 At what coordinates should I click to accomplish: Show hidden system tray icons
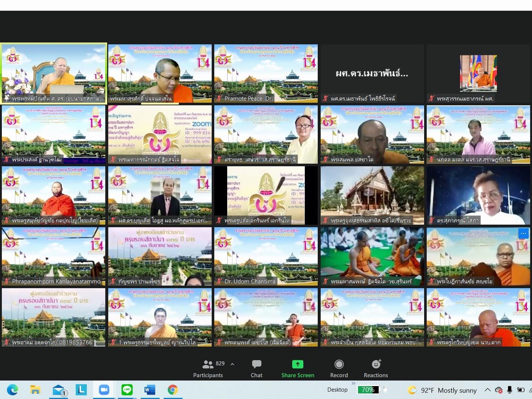tap(488, 390)
